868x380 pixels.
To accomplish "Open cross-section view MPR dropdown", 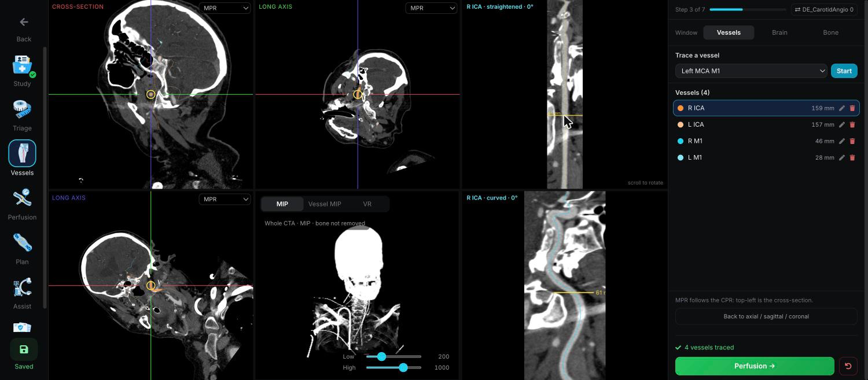I will pos(225,8).
